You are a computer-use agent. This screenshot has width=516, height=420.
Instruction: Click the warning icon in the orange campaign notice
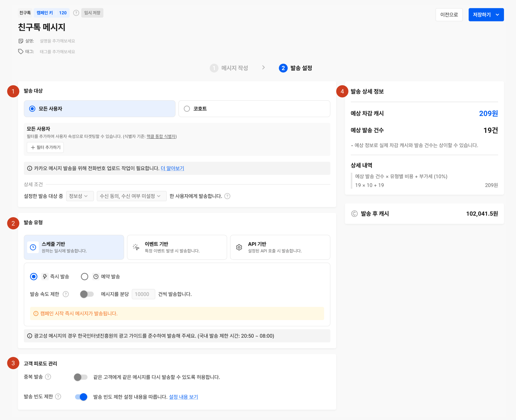pyautogui.click(x=36, y=313)
